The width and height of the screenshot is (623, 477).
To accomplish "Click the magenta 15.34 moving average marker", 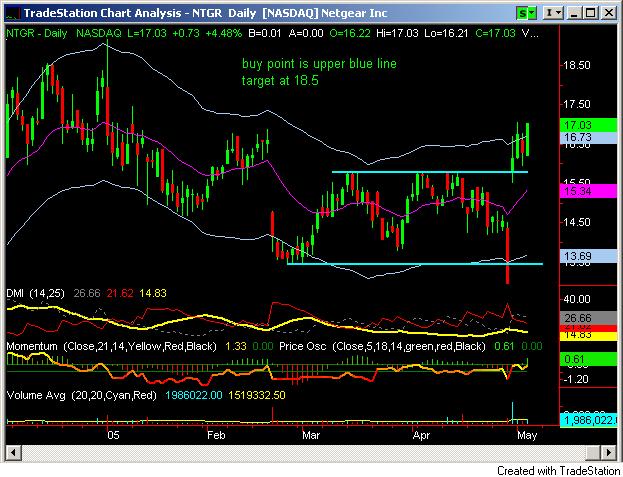I will (x=588, y=191).
